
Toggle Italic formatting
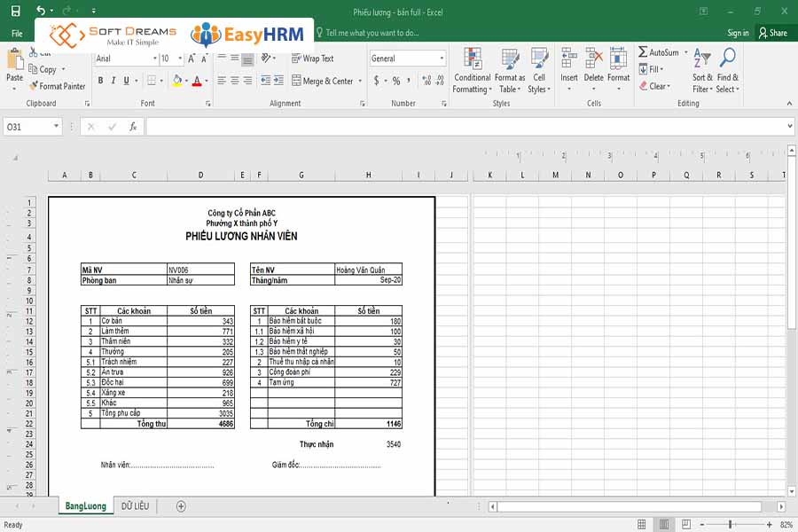[113, 81]
